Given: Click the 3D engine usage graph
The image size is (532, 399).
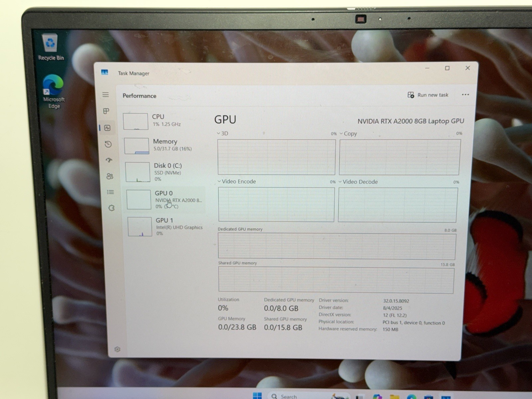Looking at the screenshot, I should [x=276, y=157].
